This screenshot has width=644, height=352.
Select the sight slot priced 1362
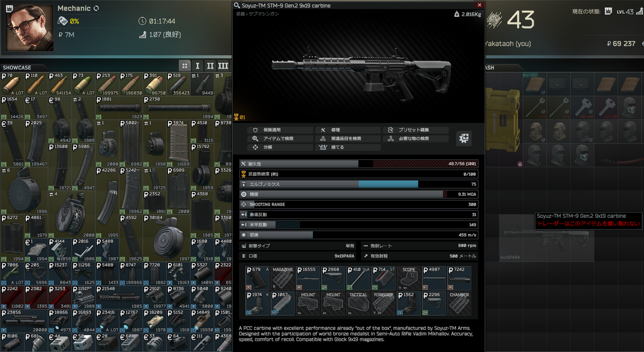(409, 304)
